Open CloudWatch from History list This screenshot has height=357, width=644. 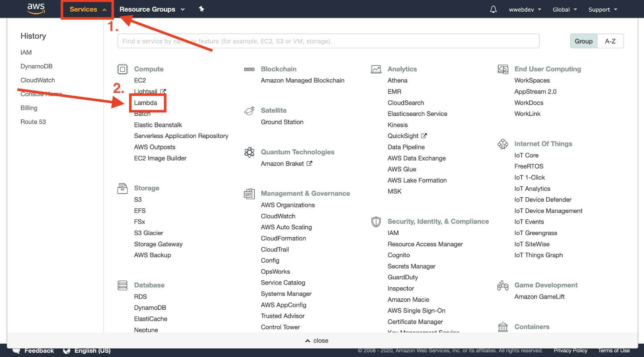(x=38, y=80)
